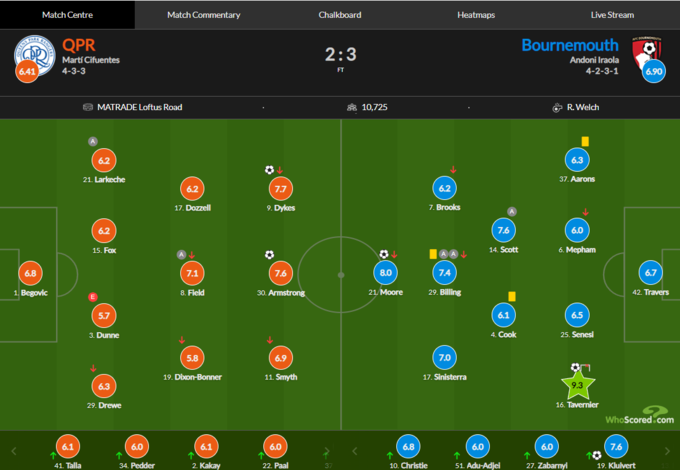Click the assist badge on Larkeche
Screen dimensions: 680x470
click(93, 142)
